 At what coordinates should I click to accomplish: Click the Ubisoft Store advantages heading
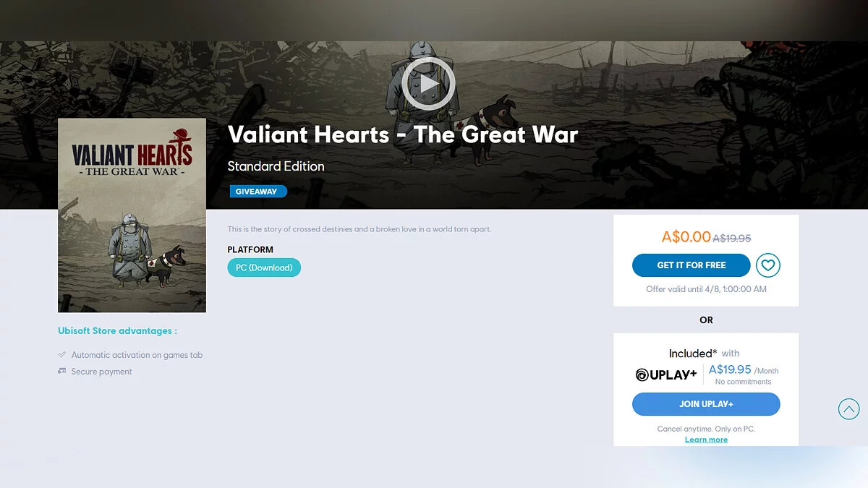pos(117,331)
